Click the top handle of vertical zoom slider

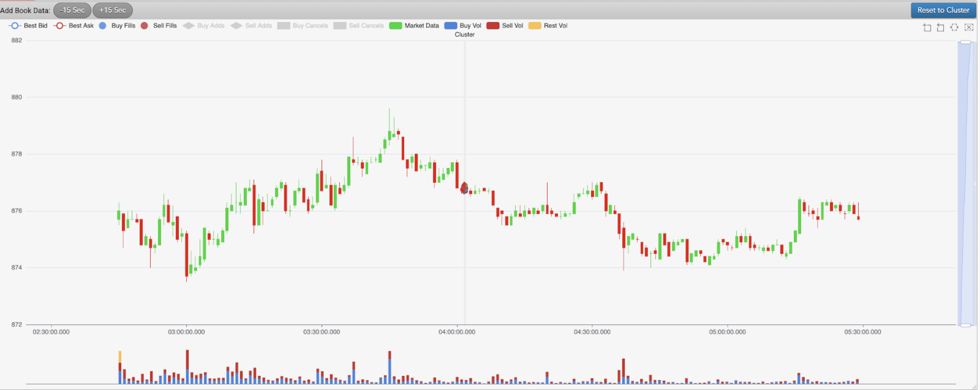coord(966,42)
